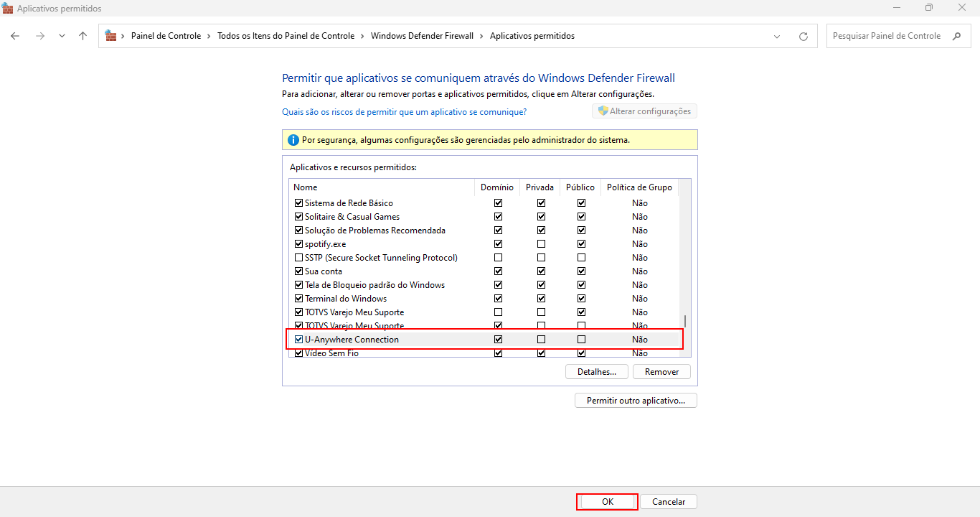Viewport: 980px width, 517px height.
Task: Select the Sua conta row text
Action: (x=324, y=271)
